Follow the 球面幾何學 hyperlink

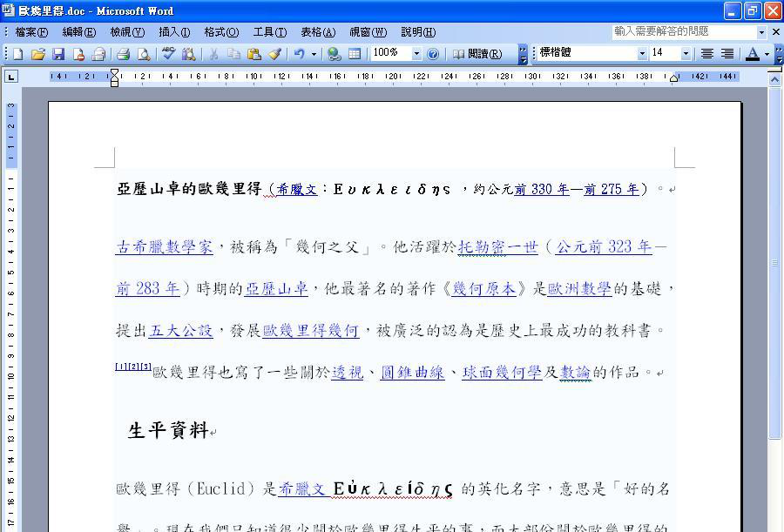[502, 373]
